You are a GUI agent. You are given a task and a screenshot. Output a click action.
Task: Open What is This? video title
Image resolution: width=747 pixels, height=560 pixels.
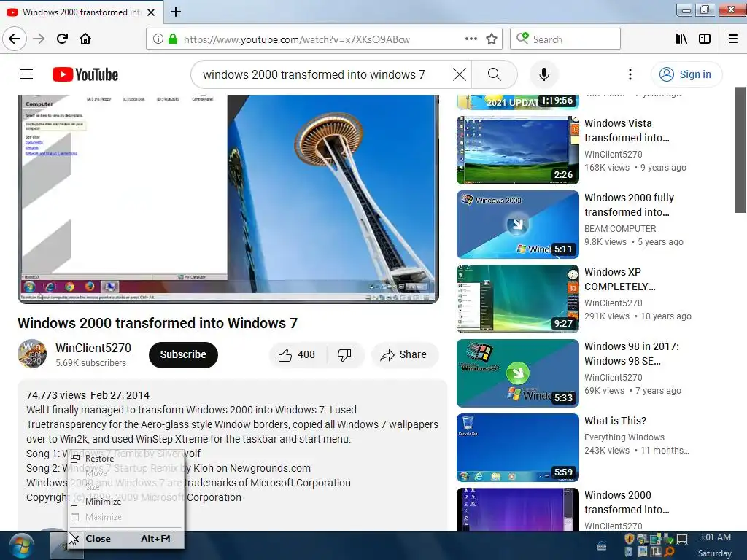pos(615,421)
